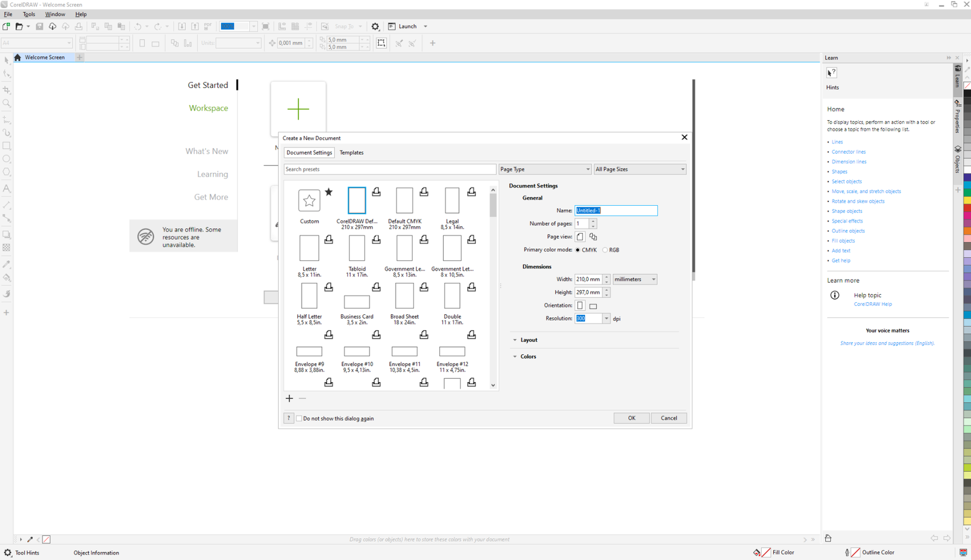The height and width of the screenshot is (560, 971).
Task: Open the Connector lines help link
Action: [x=848, y=152]
